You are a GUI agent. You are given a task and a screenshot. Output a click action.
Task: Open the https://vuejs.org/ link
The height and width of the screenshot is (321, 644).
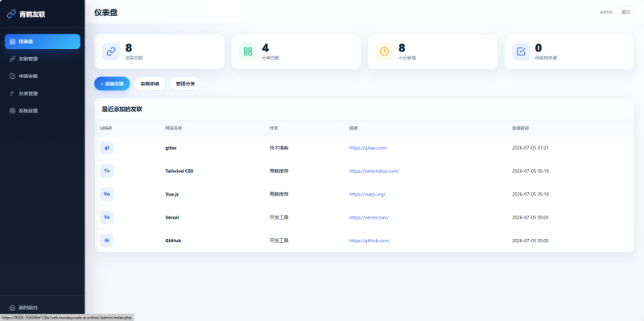point(367,194)
